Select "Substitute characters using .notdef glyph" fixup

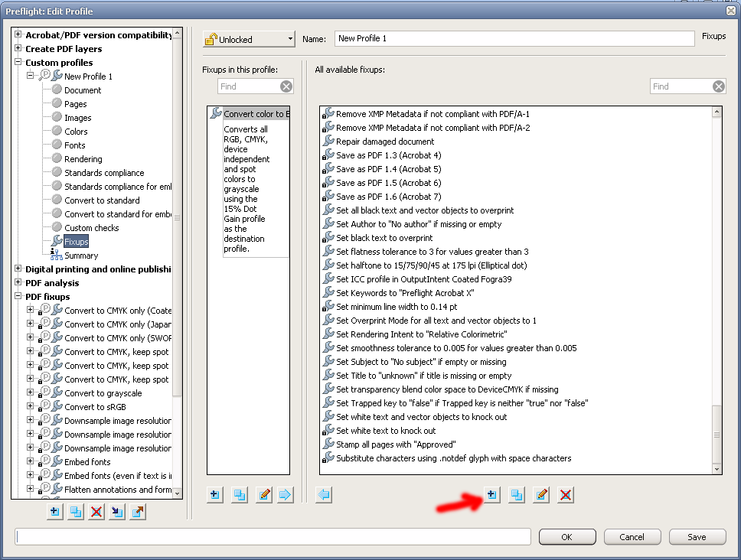tap(454, 458)
